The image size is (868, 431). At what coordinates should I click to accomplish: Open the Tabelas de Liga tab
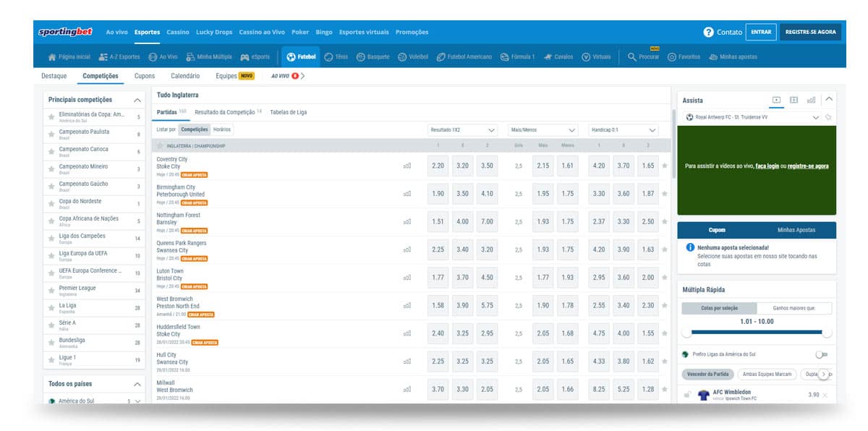tap(288, 112)
